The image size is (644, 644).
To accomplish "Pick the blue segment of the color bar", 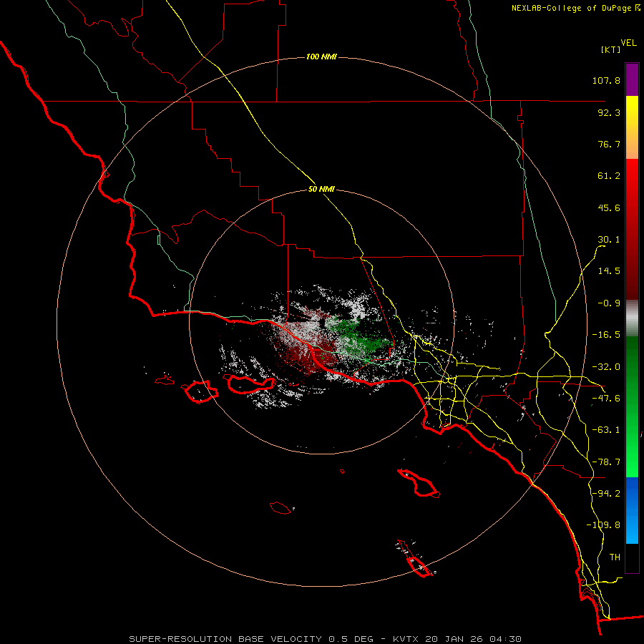I will (x=632, y=510).
